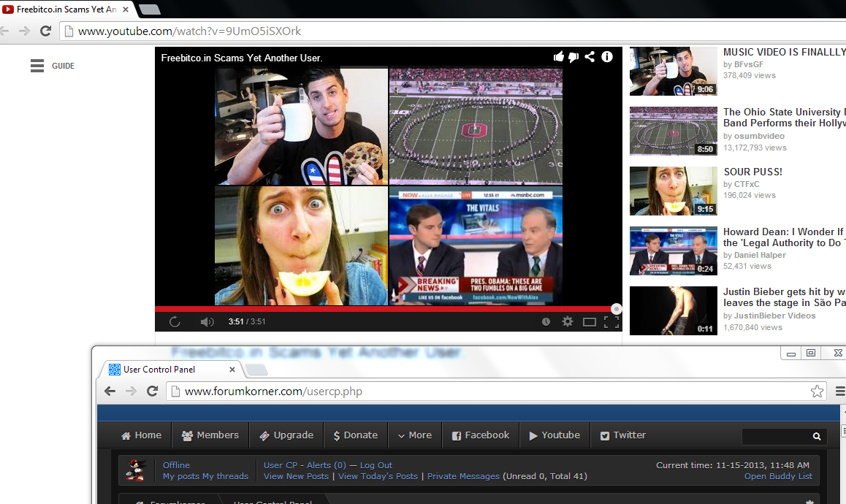Toggle Offline status link
Viewport: 846px width, 504px height.
pyautogui.click(x=176, y=465)
